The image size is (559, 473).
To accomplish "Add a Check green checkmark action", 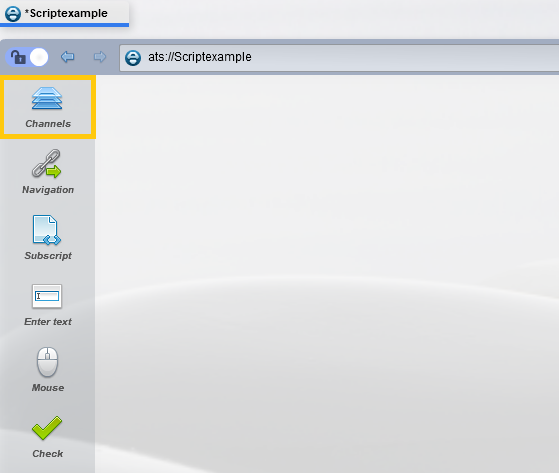I will (47, 428).
